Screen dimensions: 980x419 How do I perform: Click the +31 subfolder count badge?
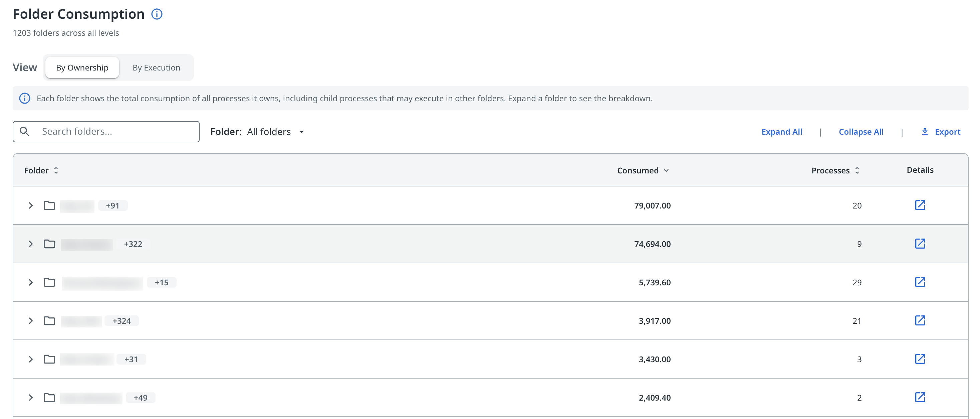click(131, 360)
